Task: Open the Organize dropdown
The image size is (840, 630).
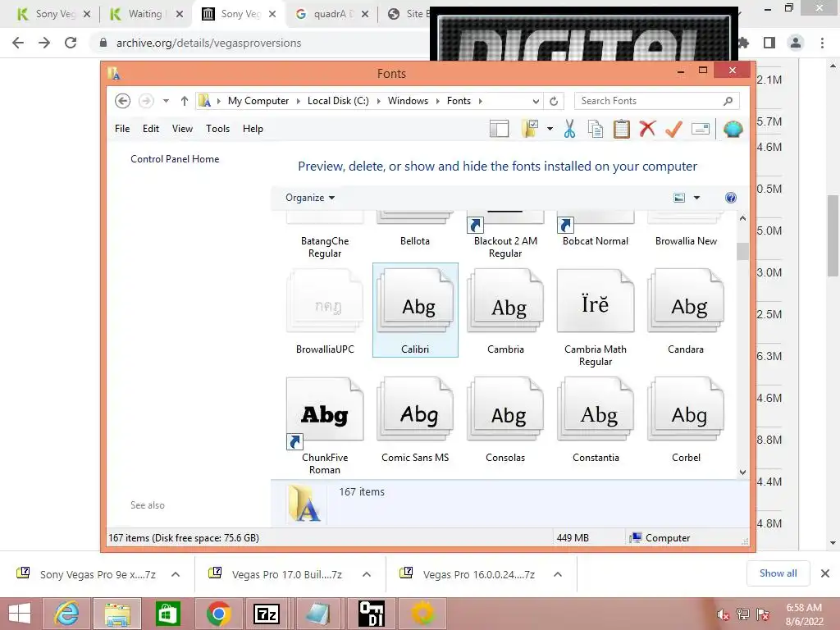Action: tap(310, 198)
